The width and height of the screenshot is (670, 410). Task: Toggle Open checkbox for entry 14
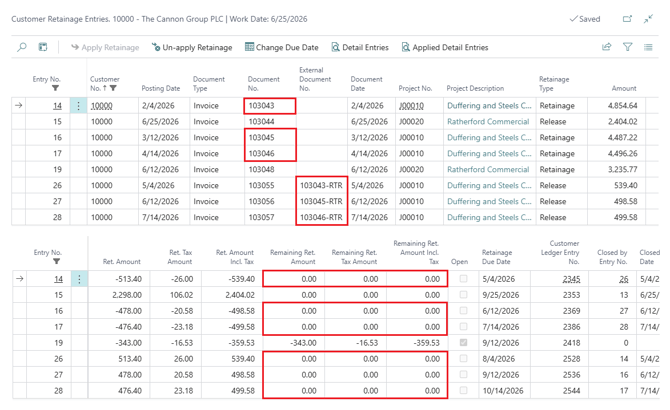click(463, 278)
